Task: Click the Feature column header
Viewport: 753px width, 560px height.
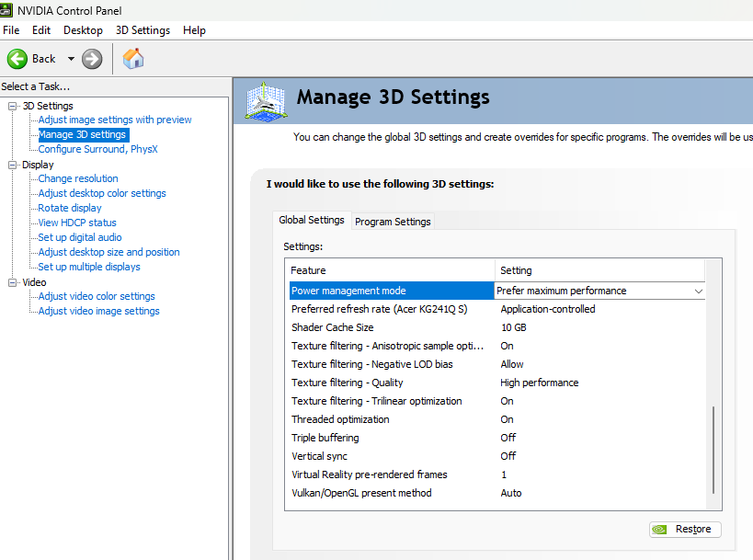Action: 390,270
